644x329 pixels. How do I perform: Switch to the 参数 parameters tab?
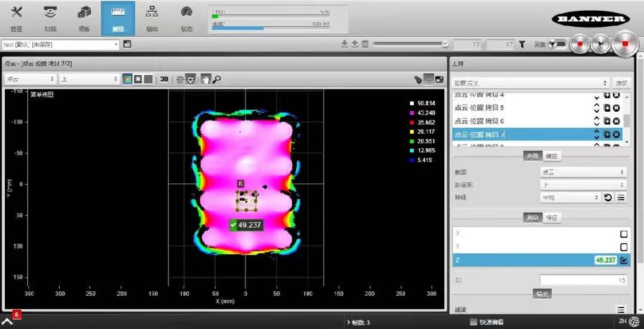532,156
